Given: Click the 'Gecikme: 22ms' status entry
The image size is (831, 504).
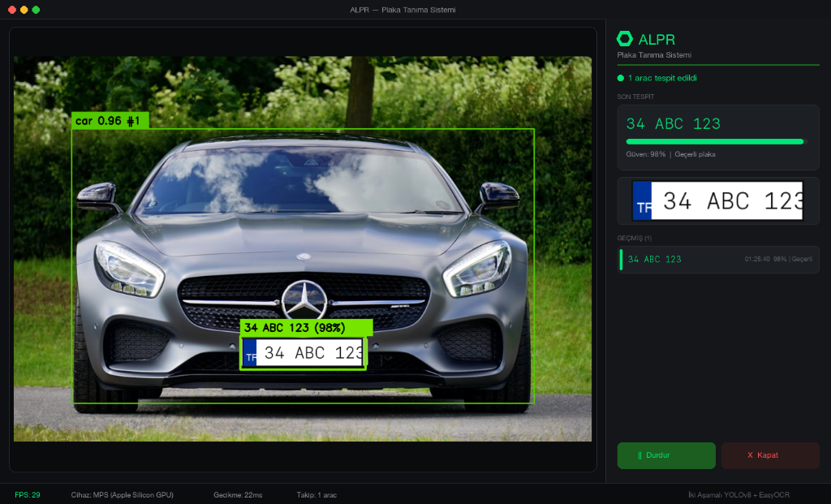Looking at the screenshot, I should click(x=238, y=495).
